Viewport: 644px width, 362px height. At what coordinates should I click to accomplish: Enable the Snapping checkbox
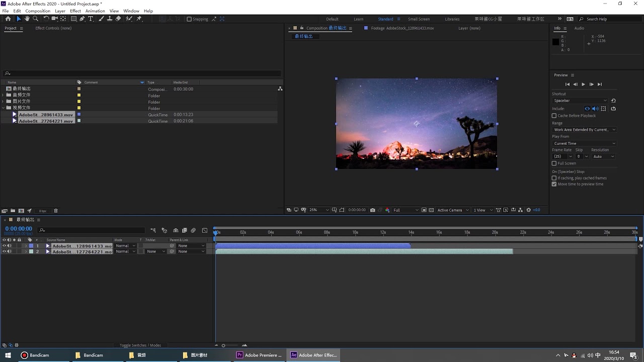coord(189,19)
